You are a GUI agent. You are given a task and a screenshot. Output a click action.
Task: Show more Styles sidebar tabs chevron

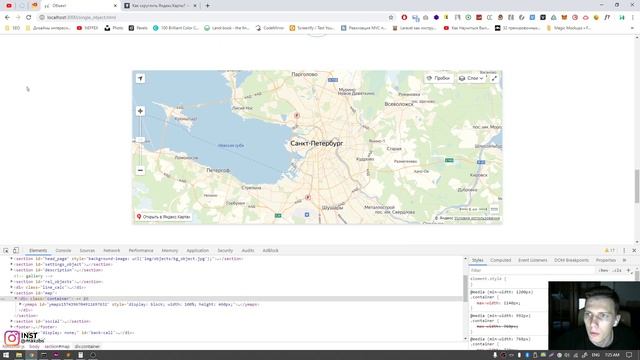624,260
